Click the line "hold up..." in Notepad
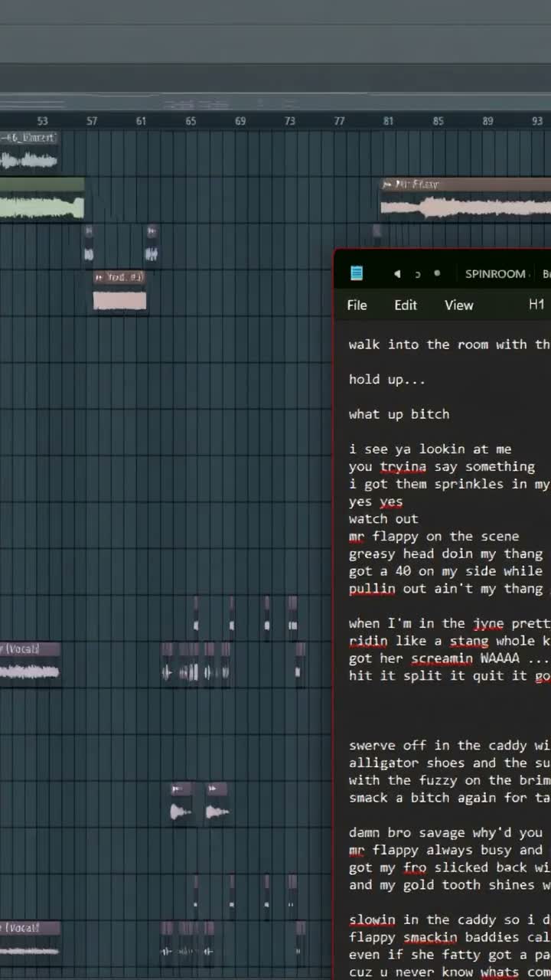Viewport: 551px width, 980px height. (x=386, y=379)
